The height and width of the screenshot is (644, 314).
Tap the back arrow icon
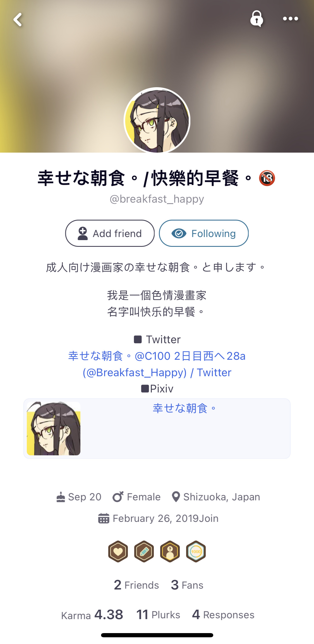18,20
